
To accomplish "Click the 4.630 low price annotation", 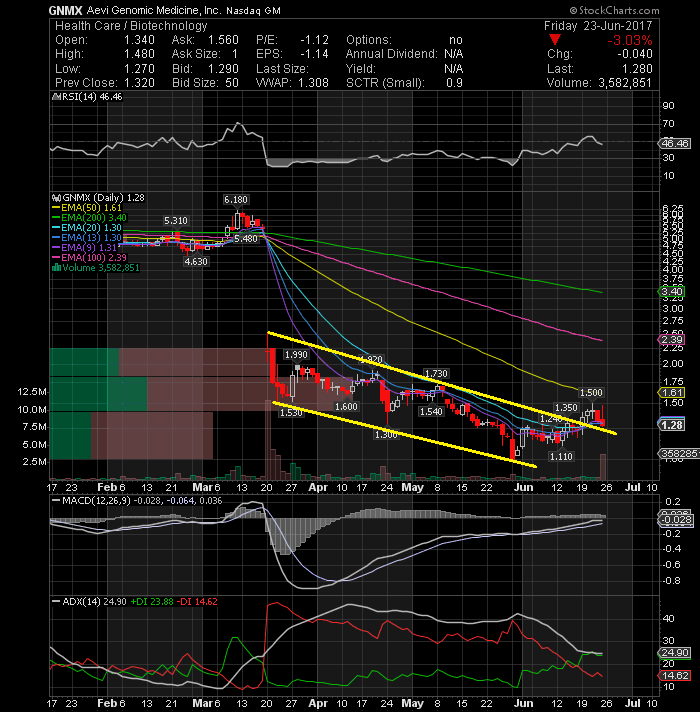I will 196,262.
